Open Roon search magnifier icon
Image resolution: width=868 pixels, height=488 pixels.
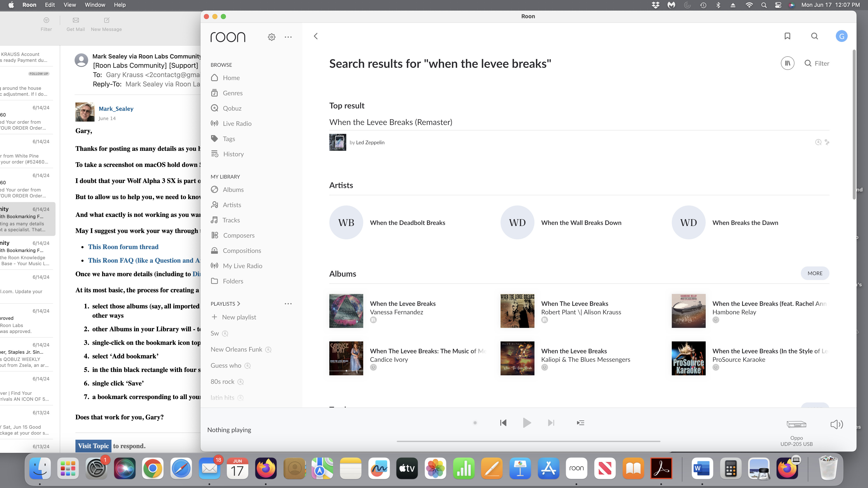pyautogui.click(x=814, y=36)
